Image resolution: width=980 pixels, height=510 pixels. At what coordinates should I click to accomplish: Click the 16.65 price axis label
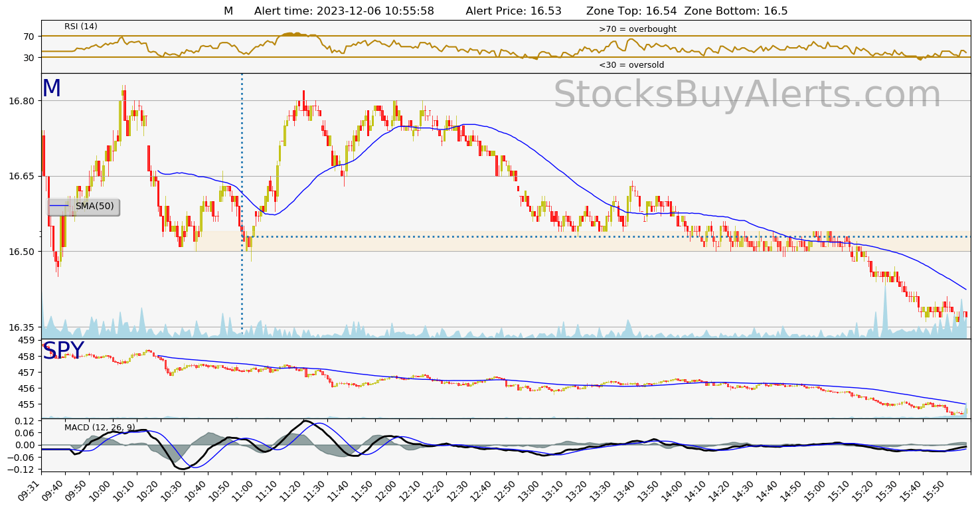21,176
